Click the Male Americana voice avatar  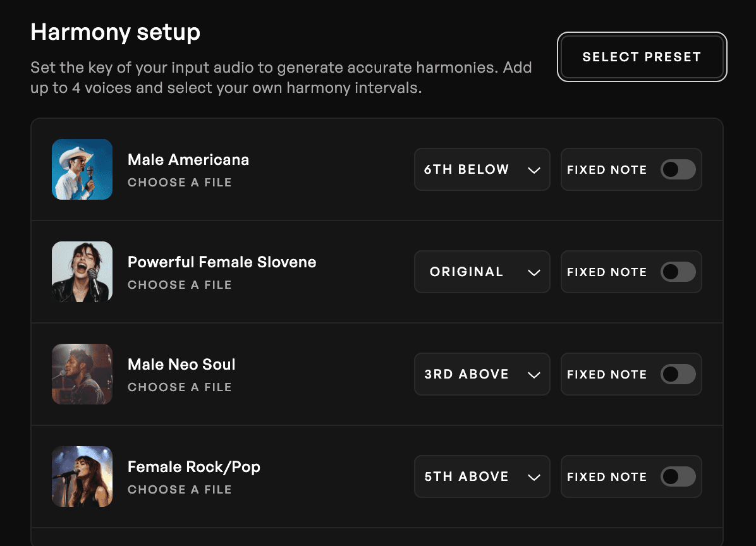(x=82, y=169)
